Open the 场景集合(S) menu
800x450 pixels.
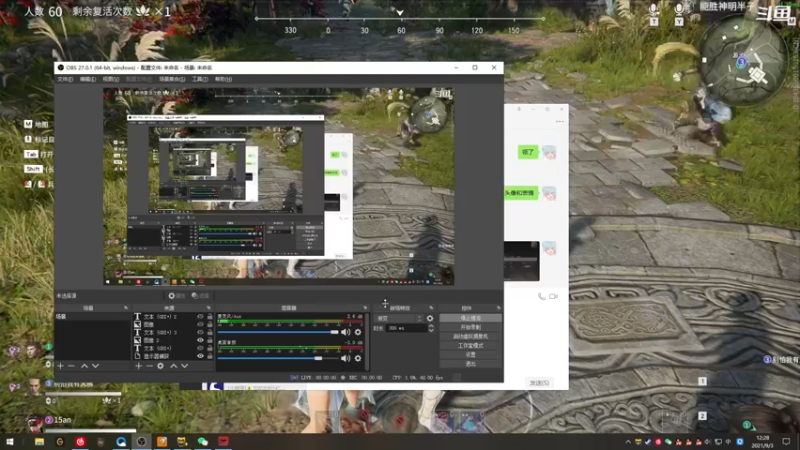(172, 79)
